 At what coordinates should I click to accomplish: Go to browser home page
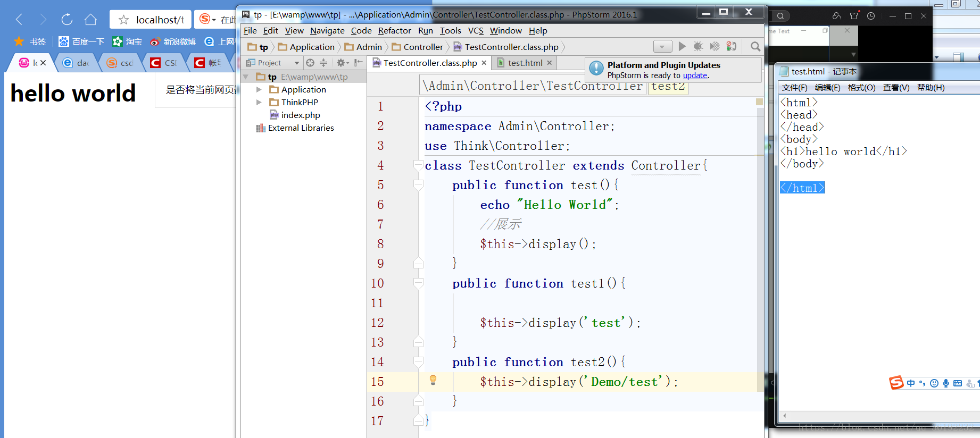point(91,20)
